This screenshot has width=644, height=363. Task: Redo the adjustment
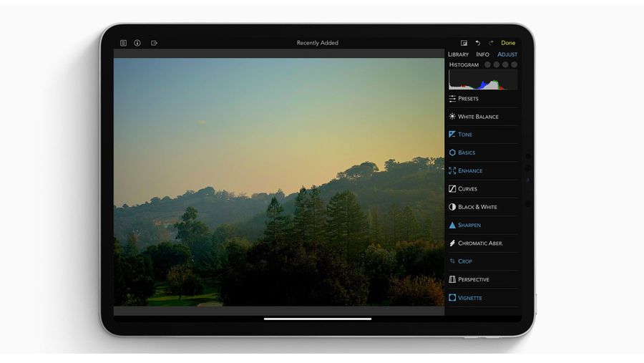[491, 43]
